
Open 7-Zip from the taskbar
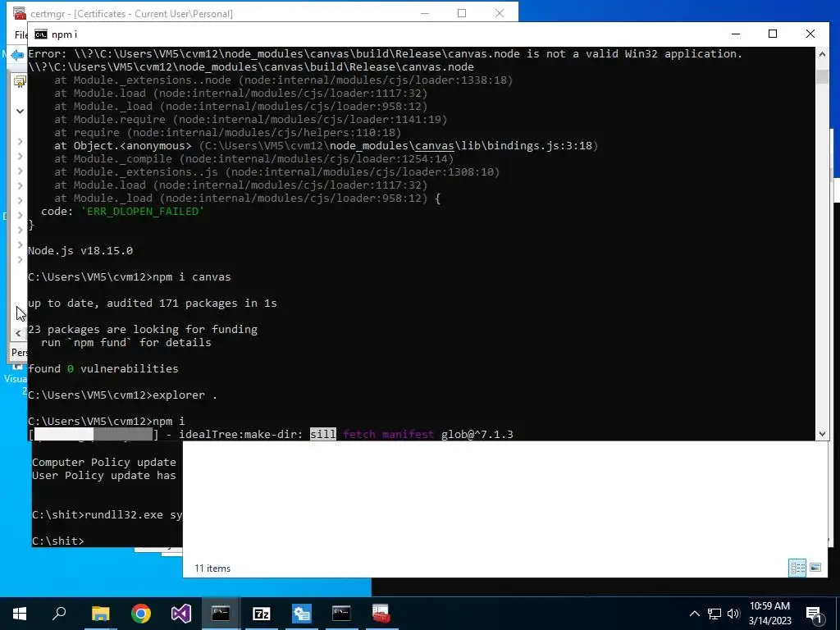261,614
